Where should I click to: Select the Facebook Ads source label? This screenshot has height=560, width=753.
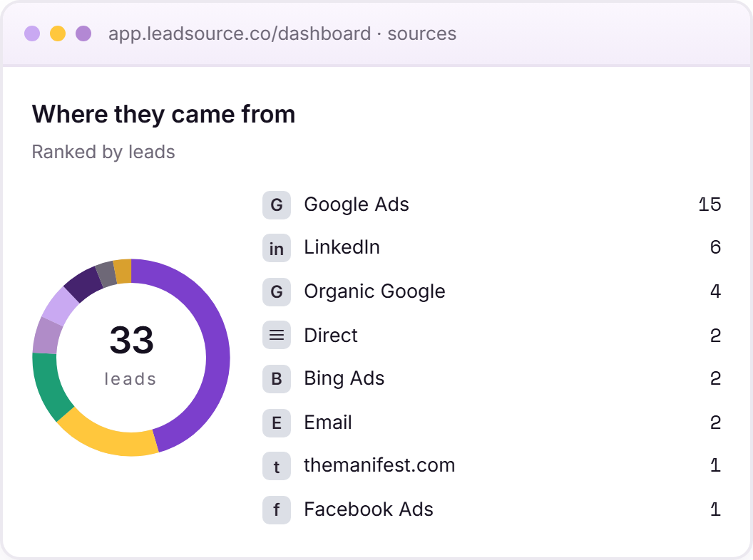(x=369, y=509)
